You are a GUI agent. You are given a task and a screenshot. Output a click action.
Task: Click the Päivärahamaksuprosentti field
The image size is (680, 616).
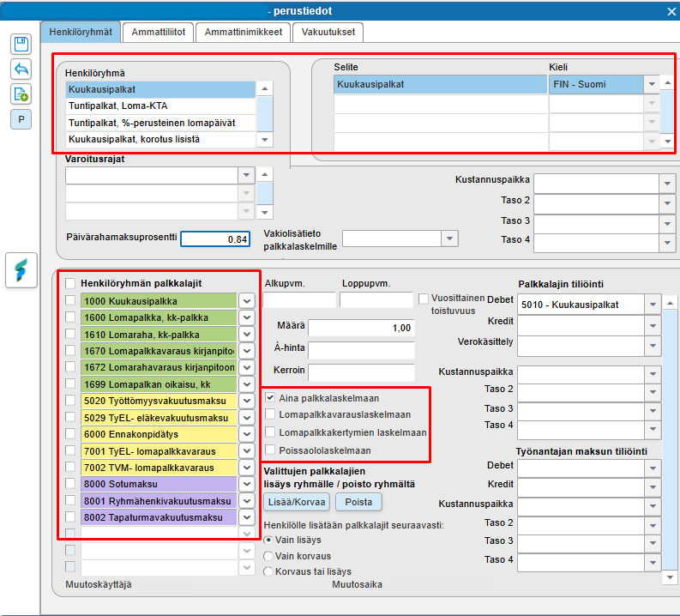[x=215, y=239]
